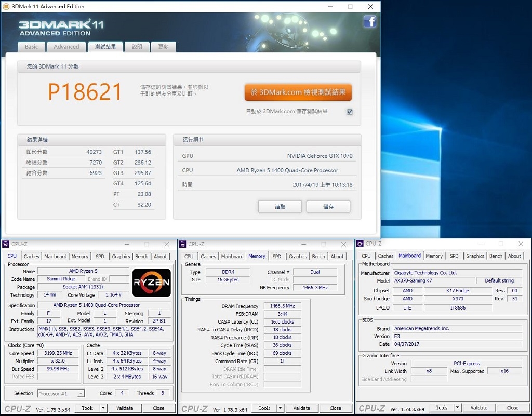Click Close button in right CPU-Z window
Screen dimensions: 532x416
tap(513, 408)
